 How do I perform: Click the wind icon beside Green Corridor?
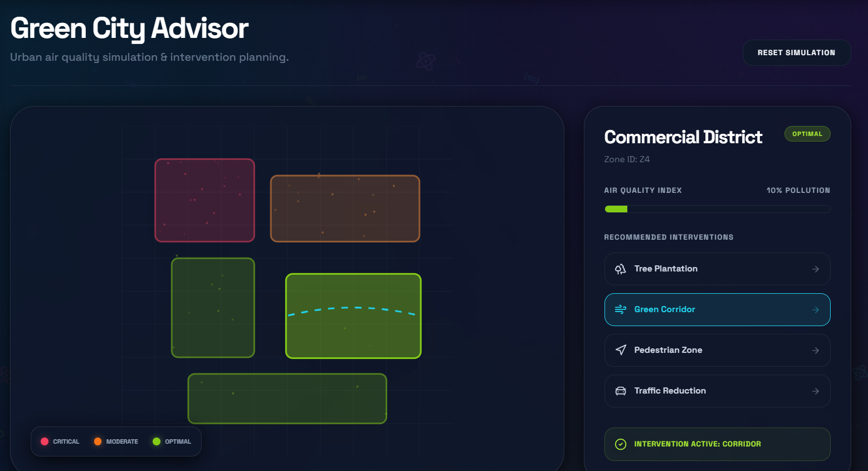621,310
